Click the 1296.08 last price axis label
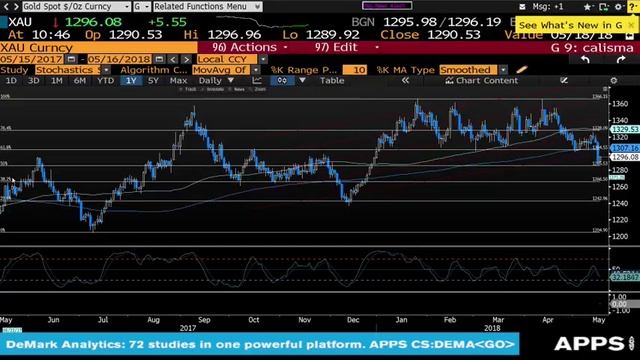 pos(624,157)
